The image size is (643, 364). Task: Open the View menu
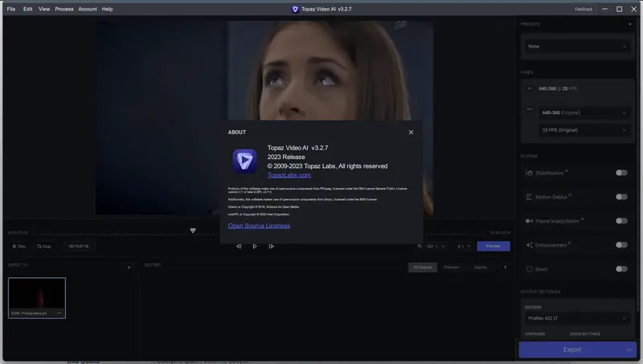(x=44, y=9)
